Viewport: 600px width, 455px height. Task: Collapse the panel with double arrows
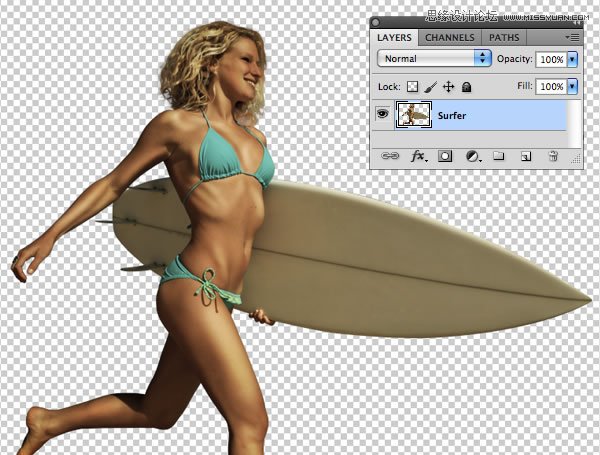click(x=577, y=24)
